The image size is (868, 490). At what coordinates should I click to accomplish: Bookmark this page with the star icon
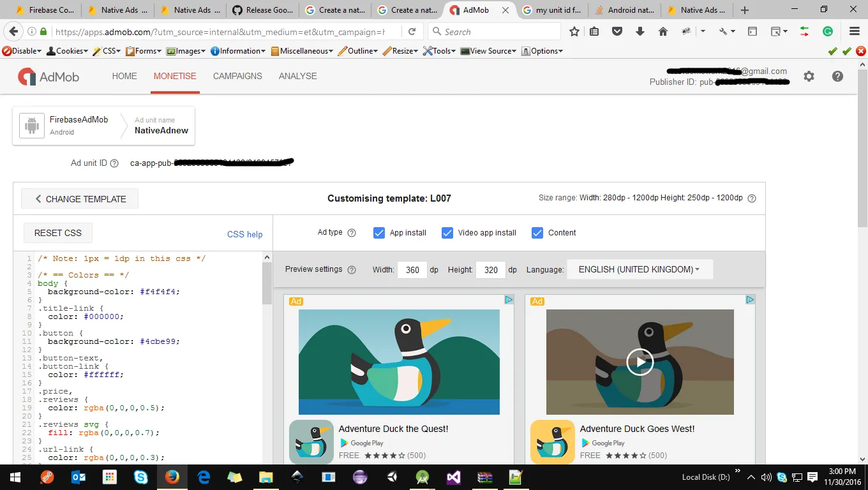click(x=574, y=31)
